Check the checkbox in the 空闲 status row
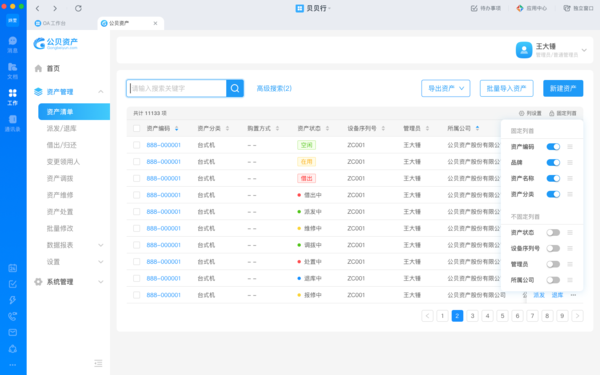The image size is (600, 375). (137, 145)
